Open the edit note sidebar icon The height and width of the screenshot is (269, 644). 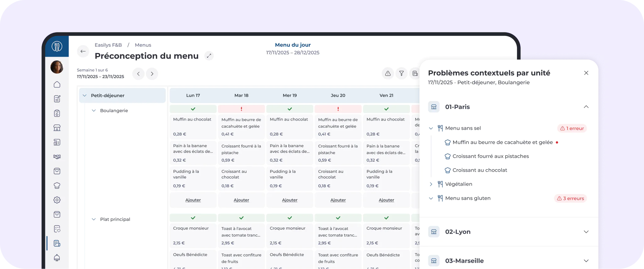(57, 99)
